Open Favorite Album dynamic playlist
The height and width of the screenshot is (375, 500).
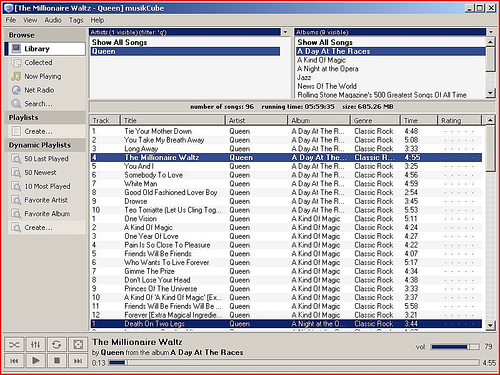point(47,214)
